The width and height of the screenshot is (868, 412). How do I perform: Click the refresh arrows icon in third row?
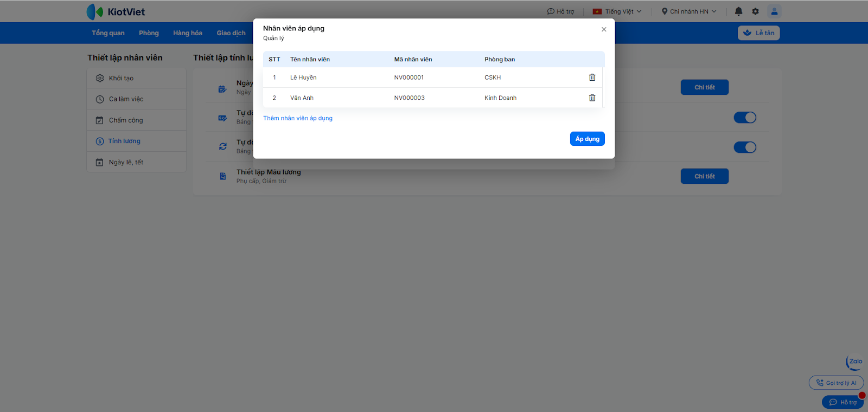coord(223,146)
